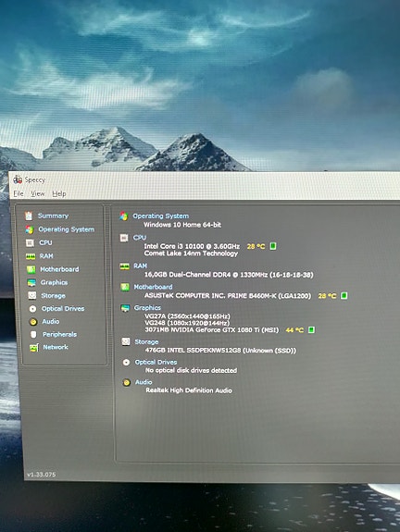Click the Motherboard heading link in summary
The height and width of the screenshot is (532, 400).
tap(153, 287)
